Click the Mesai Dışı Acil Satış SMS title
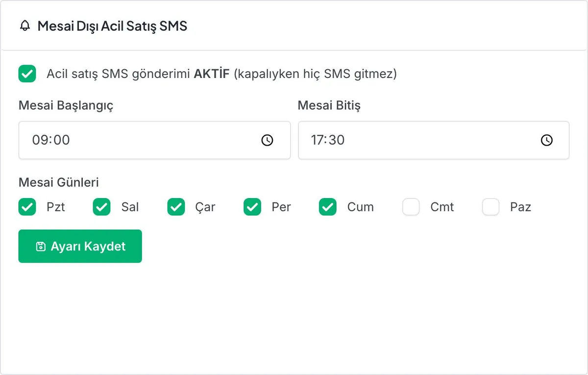This screenshot has height=375, width=588. [112, 26]
